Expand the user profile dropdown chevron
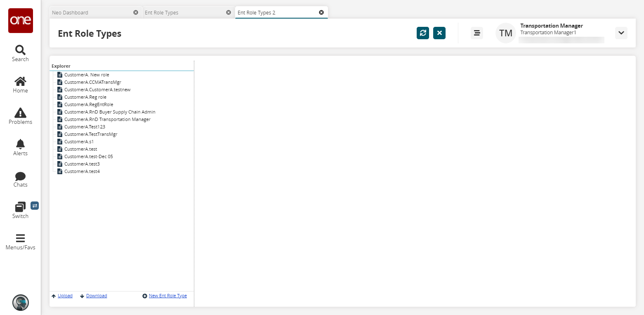Screen dimensions: 644x315 tap(621, 33)
